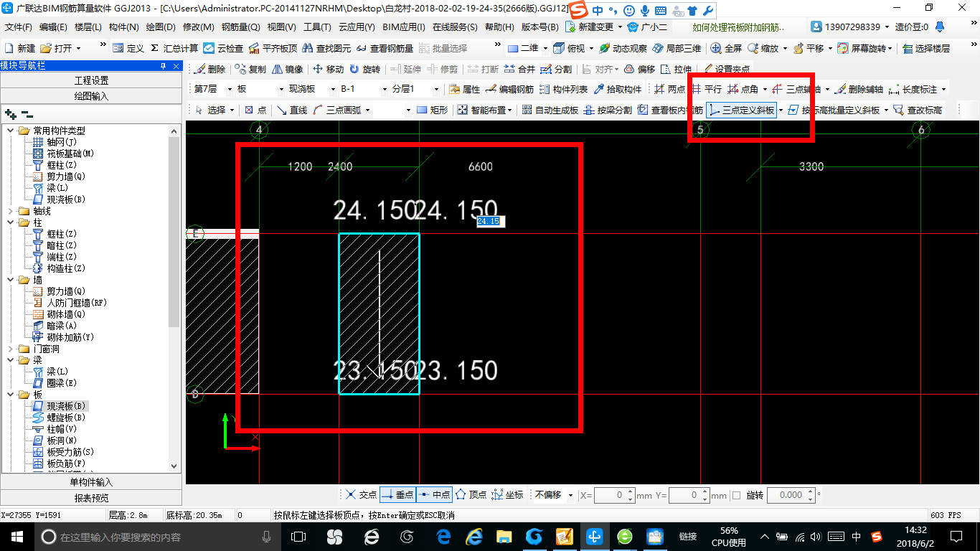Run the 云检查 cloud check
This screenshot has height=551, width=980.
click(x=223, y=48)
